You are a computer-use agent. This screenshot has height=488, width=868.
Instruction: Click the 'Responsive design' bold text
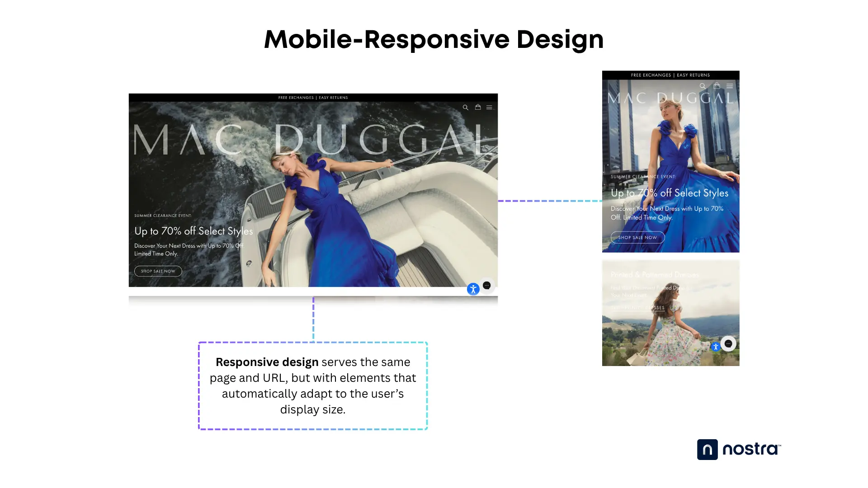point(267,362)
